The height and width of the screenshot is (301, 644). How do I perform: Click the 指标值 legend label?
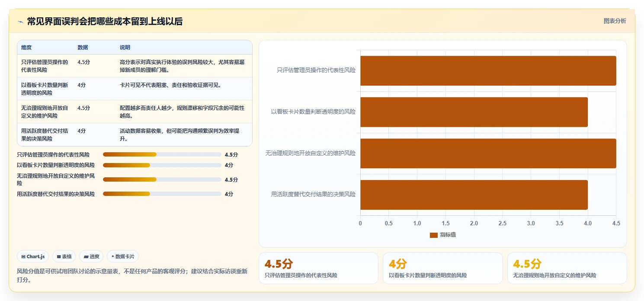point(448,235)
